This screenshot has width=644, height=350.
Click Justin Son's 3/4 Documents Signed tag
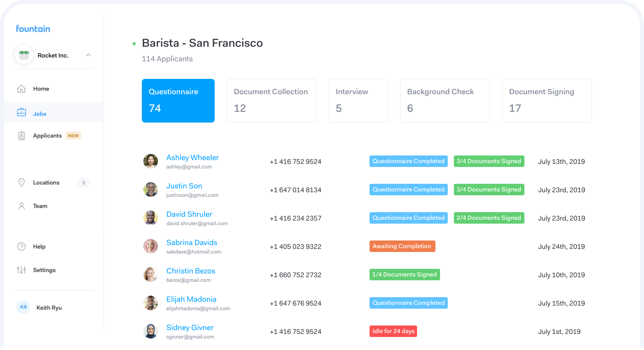click(489, 190)
